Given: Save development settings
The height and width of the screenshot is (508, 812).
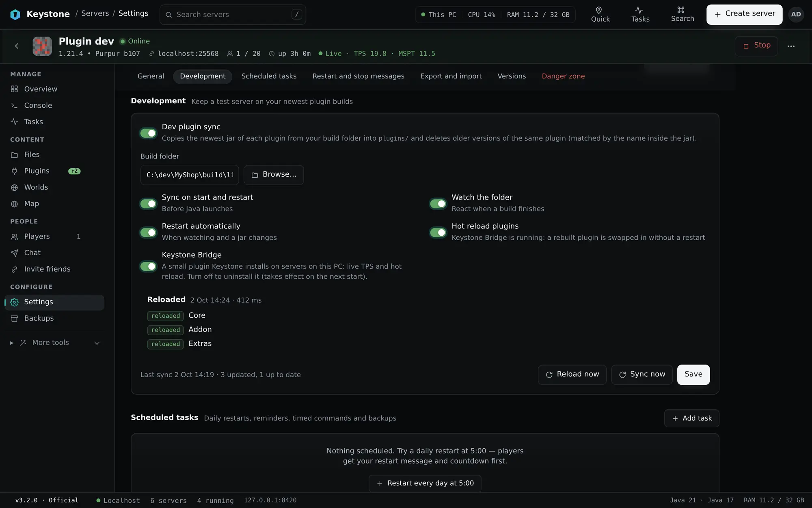Looking at the screenshot, I should coord(693,375).
